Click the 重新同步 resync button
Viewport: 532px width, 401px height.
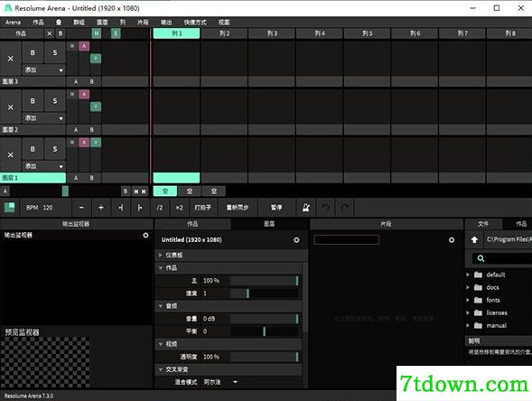pos(238,208)
